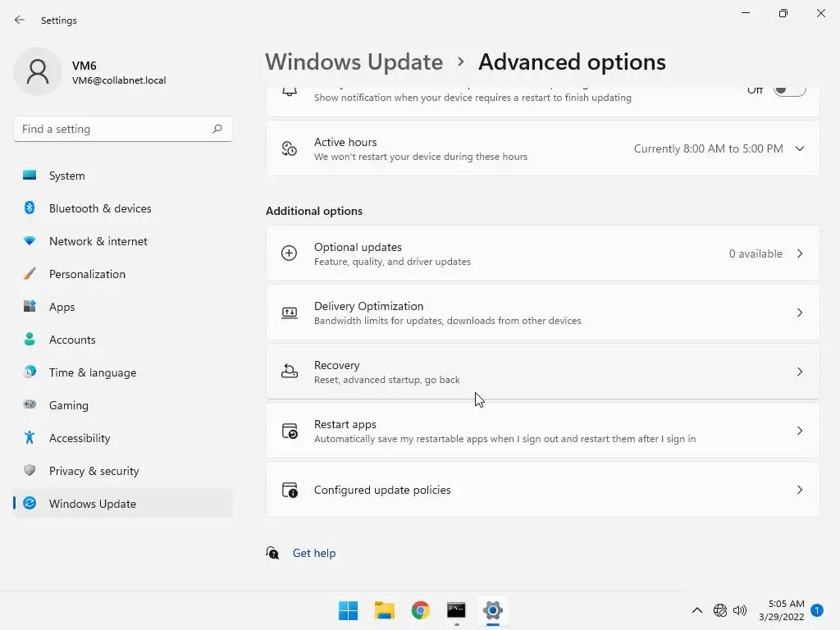Click the Delivery Optimization icon
This screenshot has height=630, width=840.
pyautogui.click(x=290, y=313)
